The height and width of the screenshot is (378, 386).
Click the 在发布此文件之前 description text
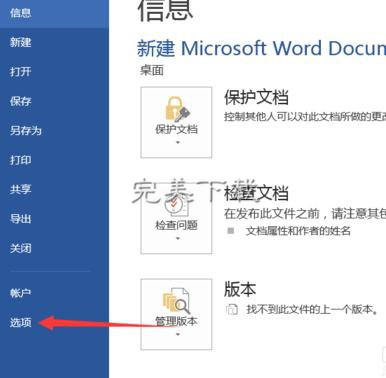[x=305, y=214]
